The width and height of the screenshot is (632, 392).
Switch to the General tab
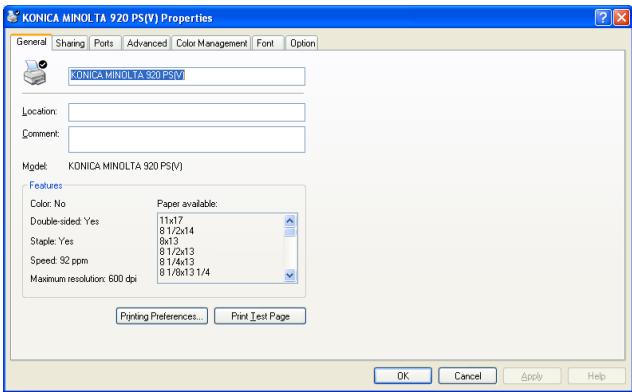click(x=31, y=42)
